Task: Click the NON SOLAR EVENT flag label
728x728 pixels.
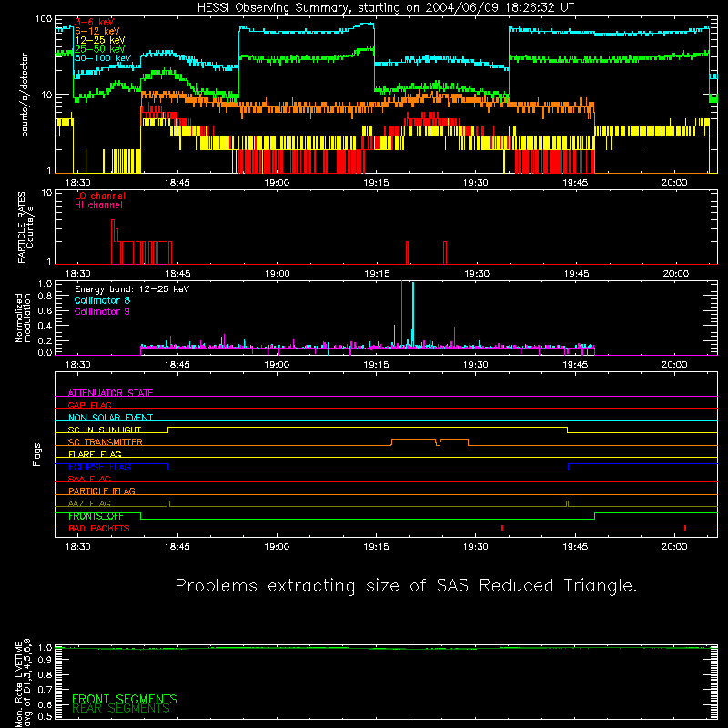Action: [x=110, y=418]
